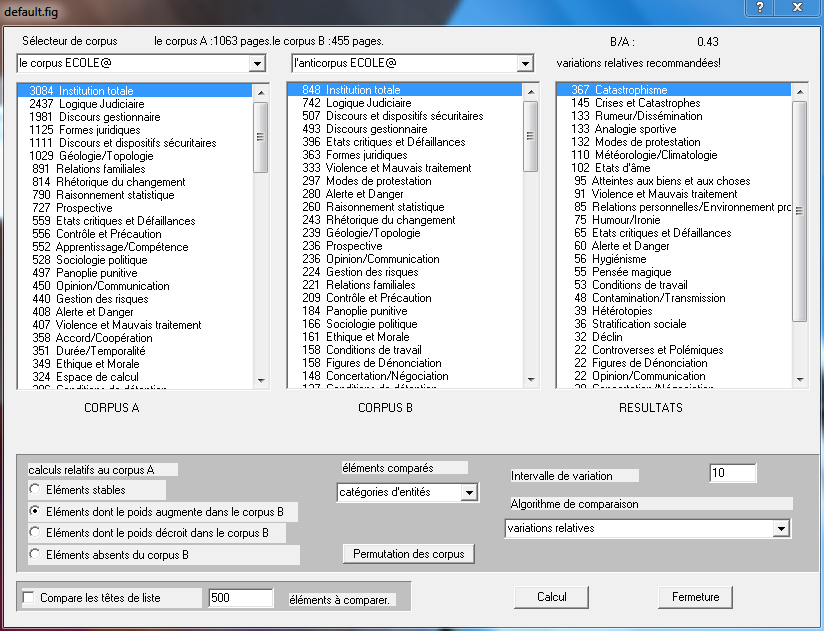
Task: Select '507 Discours et dispositifs sécuritaires' in Corpus B
Action: [x=405, y=116]
